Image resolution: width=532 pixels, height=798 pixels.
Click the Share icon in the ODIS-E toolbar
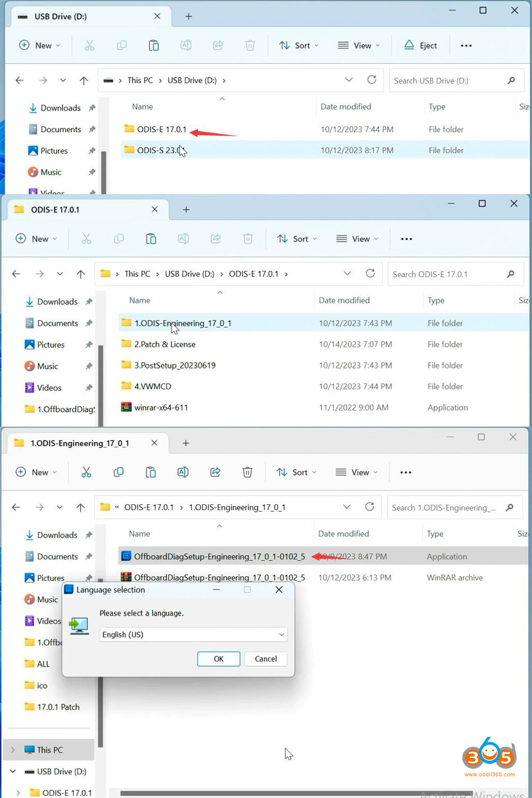click(x=215, y=239)
